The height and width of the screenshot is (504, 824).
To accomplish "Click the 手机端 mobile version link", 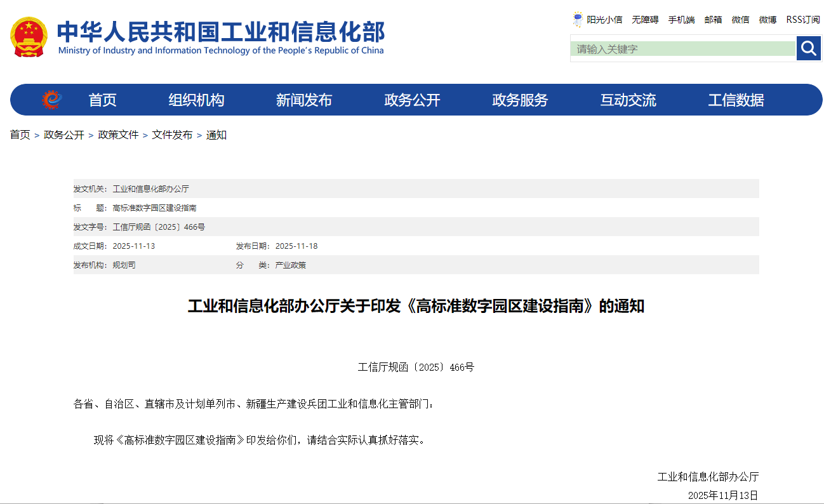I will [x=681, y=20].
